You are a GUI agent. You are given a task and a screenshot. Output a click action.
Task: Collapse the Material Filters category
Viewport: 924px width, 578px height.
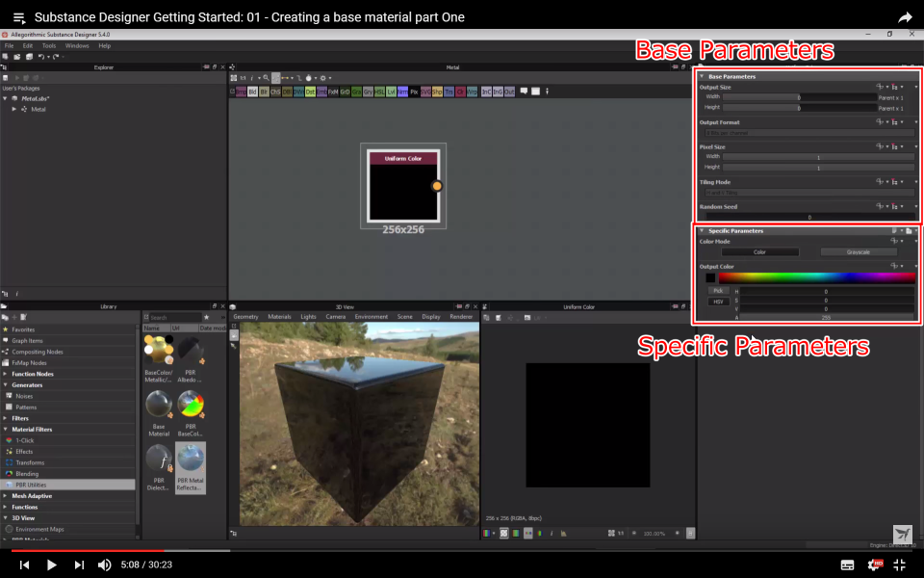pyautogui.click(x=6, y=430)
